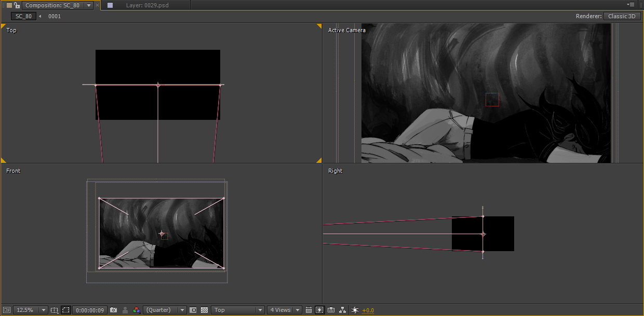Click the camera point of interest in Top view
Screen dimensions: 644x316
point(158,85)
